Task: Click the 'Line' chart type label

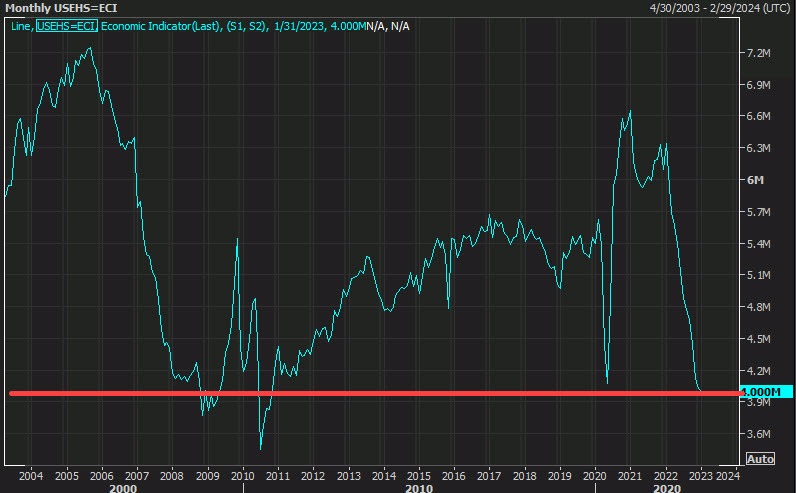Action: (x=20, y=26)
